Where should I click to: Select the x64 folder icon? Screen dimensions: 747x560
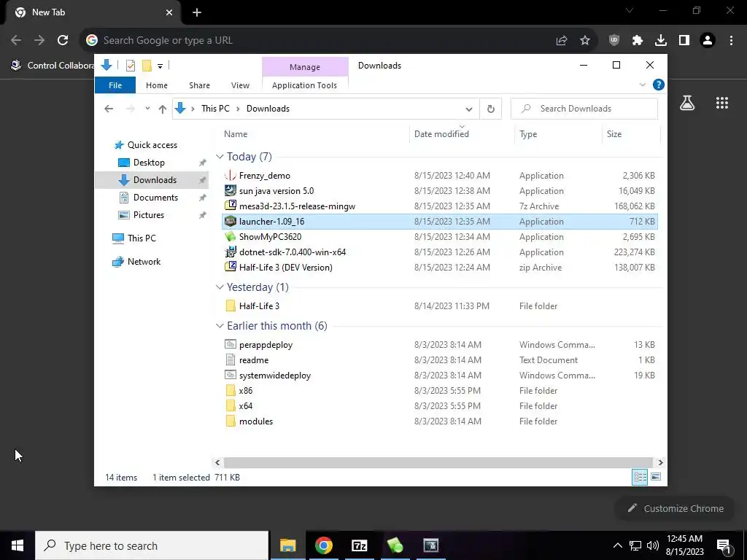[x=231, y=405]
